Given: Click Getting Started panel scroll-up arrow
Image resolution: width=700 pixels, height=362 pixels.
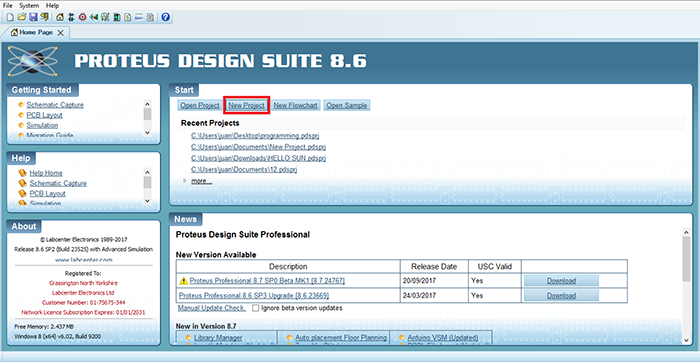Looking at the screenshot, I should (x=147, y=104).
